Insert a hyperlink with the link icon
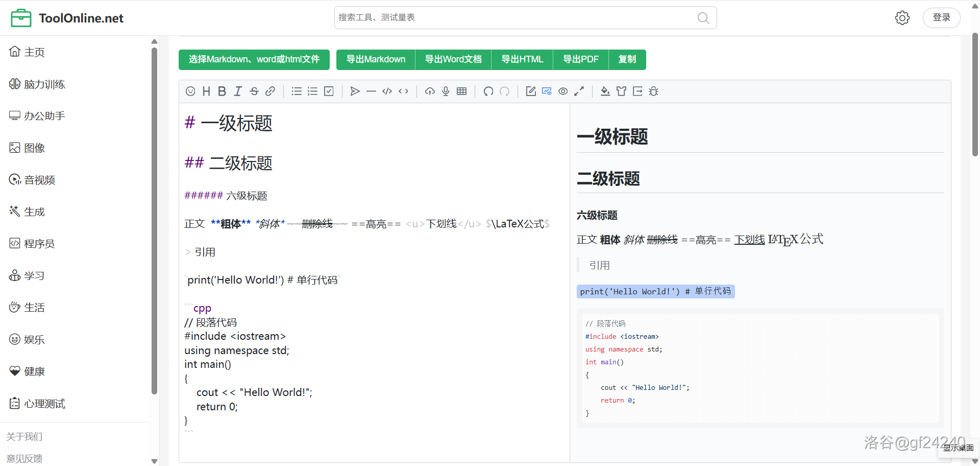This screenshot has width=980, height=466. coord(271,91)
